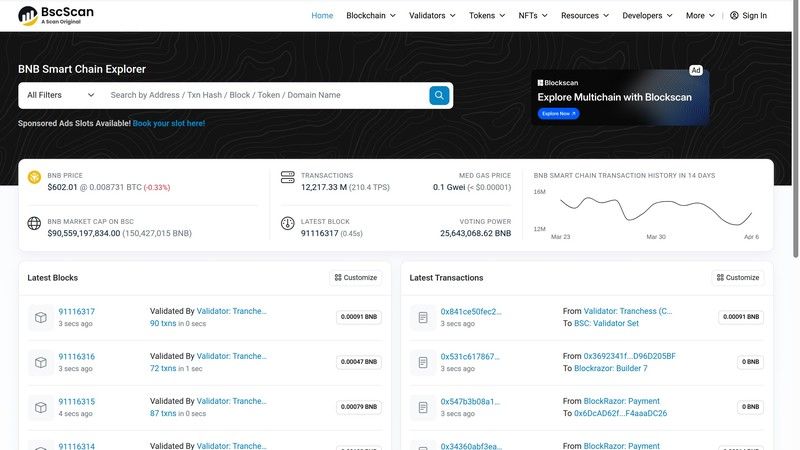The height and width of the screenshot is (450, 800).
Task: Open validator link for block 91116317
Action: (232, 311)
